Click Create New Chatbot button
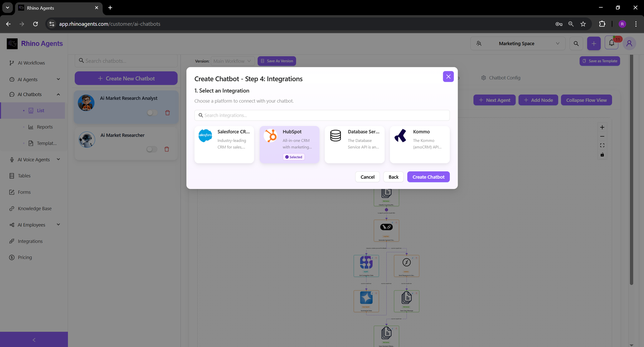644x347 pixels. (x=126, y=79)
